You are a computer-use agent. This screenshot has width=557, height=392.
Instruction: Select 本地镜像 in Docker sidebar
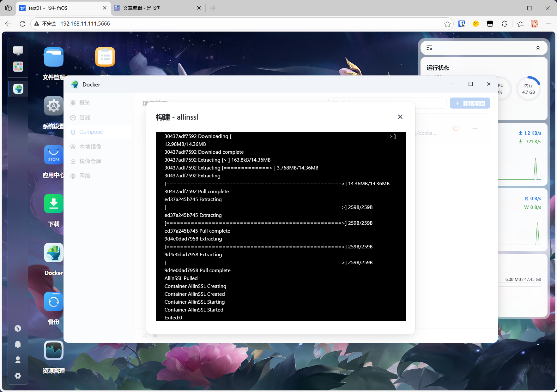[90, 146]
